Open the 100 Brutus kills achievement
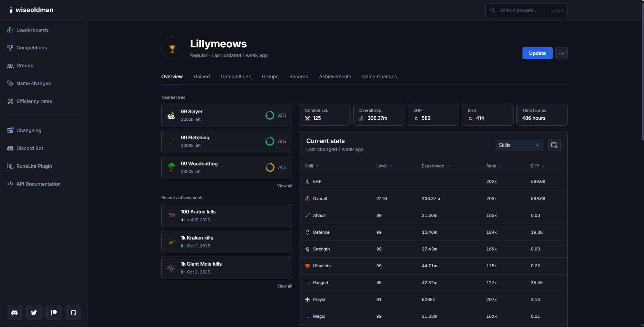This screenshot has height=327, width=644. tap(227, 215)
